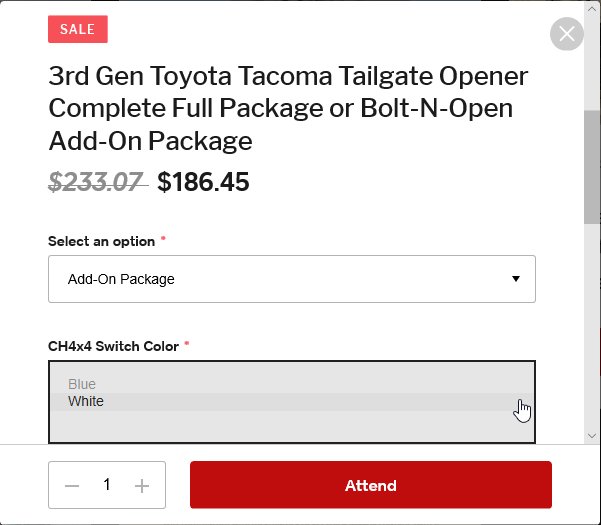Open the Select an option dropdown
Image resolution: width=601 pixels, height=525 pixels.
tap(292, 279)
